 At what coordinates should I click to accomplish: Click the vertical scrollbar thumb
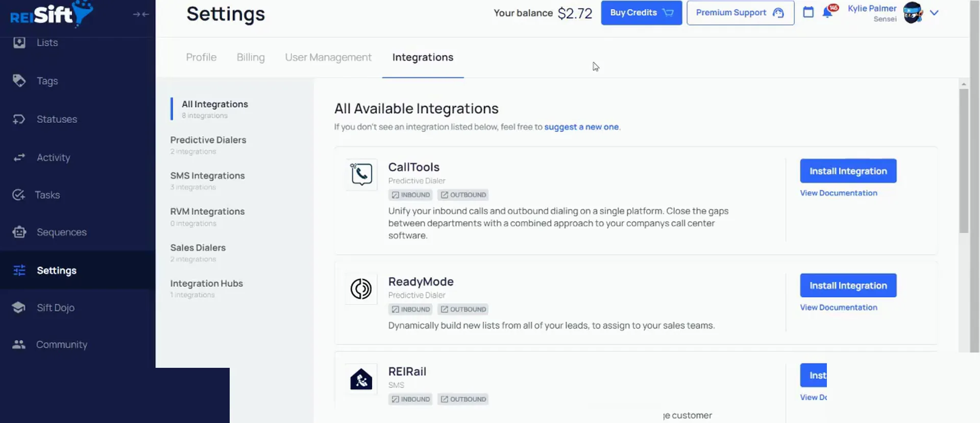click(964, 161)
